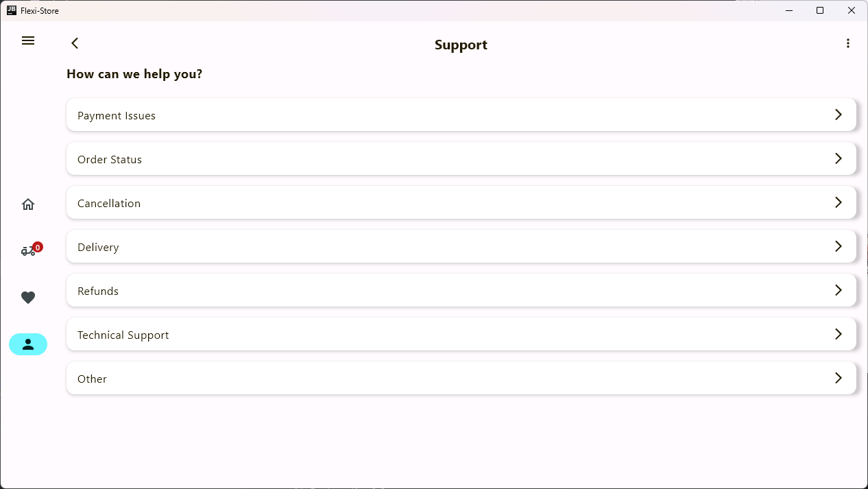Open favorites with the heart icon
The image size is (868, 489).
[x=28, y=298]
